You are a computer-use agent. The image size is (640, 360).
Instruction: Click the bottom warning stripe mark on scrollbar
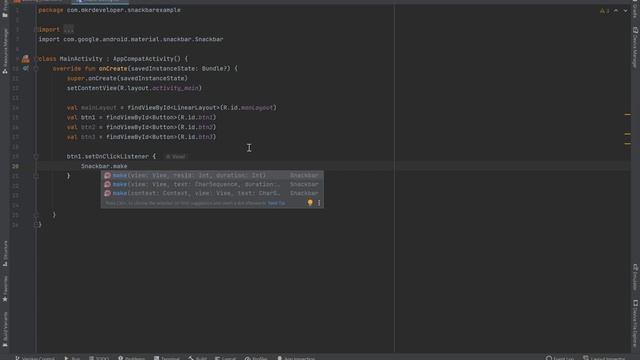pos(628,144)
